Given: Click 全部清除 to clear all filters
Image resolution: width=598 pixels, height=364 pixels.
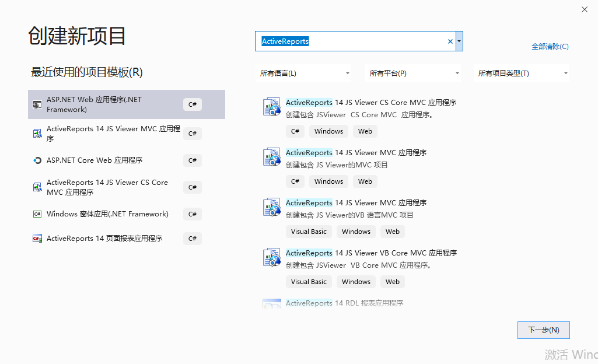Looking at the screenshot, I should [x=550, y=47].
